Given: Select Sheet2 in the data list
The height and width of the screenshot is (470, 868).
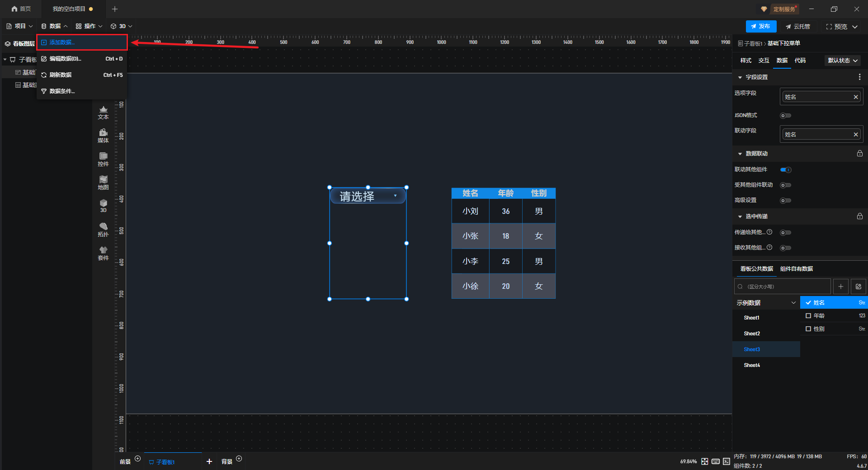Looking at the screenshot, I should point(752,334).
